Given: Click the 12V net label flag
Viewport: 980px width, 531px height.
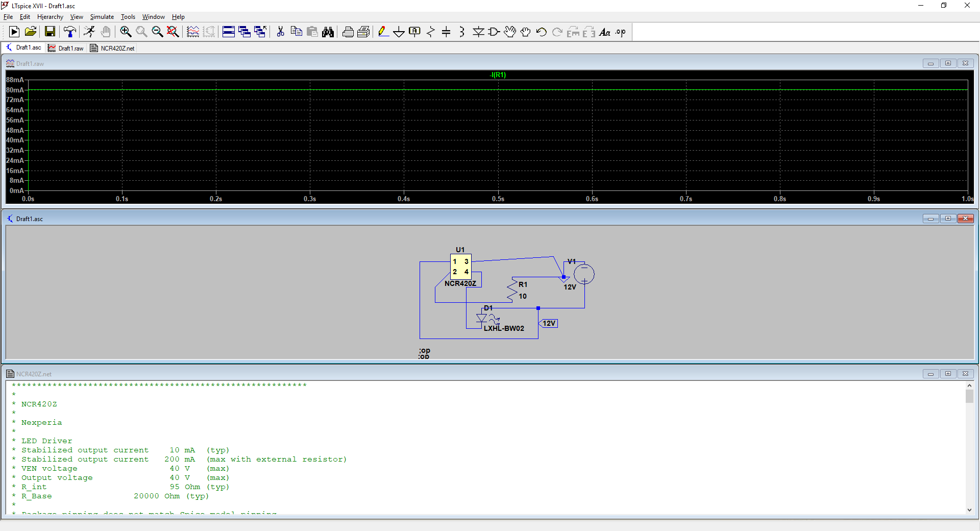Looking at the screenshot, I should pyautogui.click(x=549, y=323).
